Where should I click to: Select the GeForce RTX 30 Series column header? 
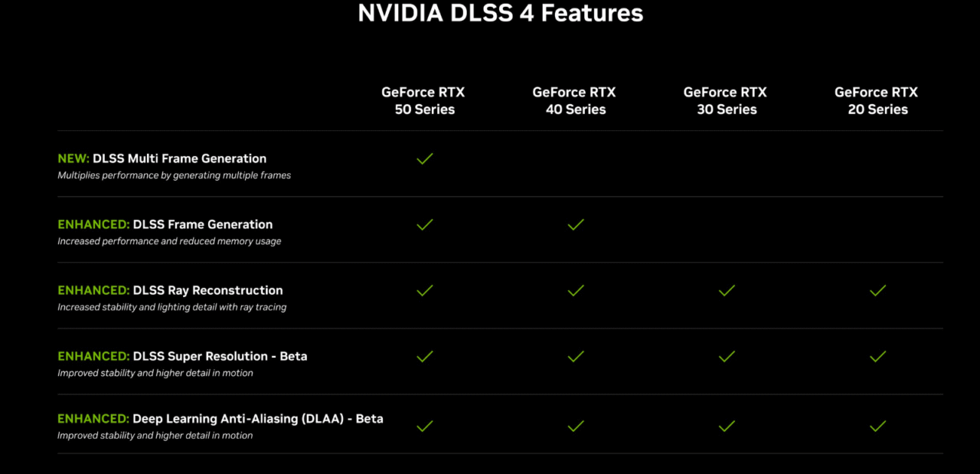(725, 101)
